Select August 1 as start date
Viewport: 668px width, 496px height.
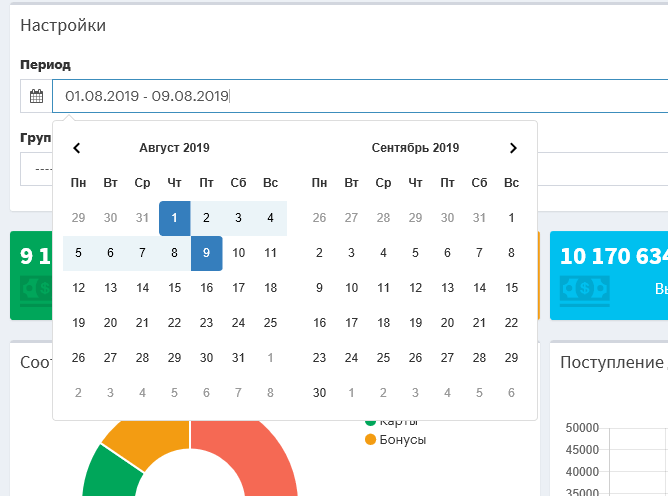pyautogui.click(x=175, y=218)
